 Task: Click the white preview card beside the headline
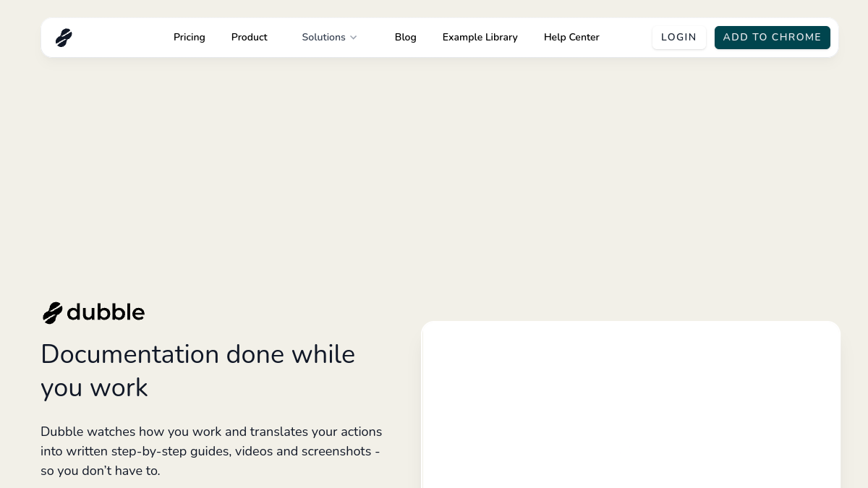[631, 405]
